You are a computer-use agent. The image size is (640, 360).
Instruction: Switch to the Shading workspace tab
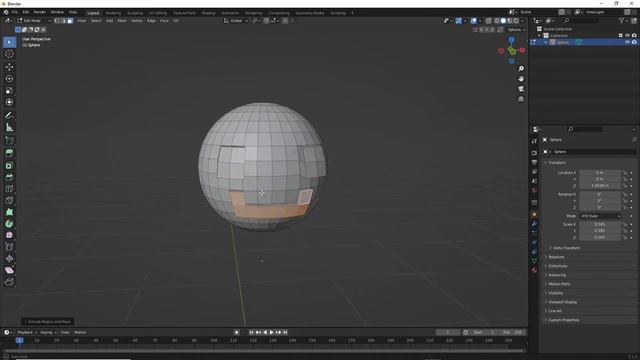point(209,13)
